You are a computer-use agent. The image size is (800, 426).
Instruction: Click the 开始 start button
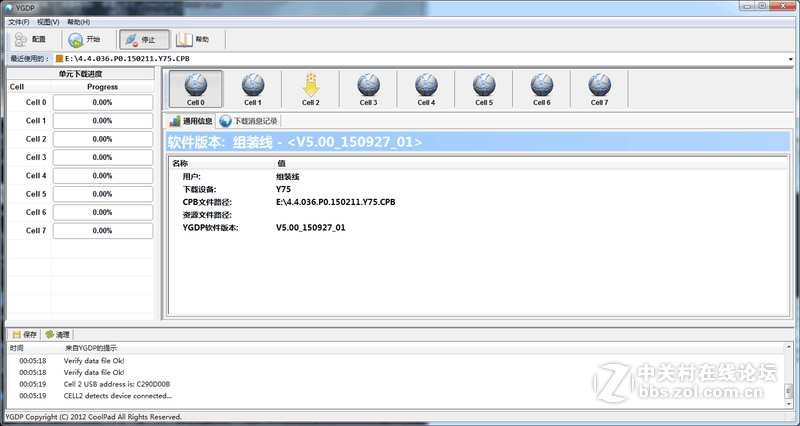tap(85, 39)
